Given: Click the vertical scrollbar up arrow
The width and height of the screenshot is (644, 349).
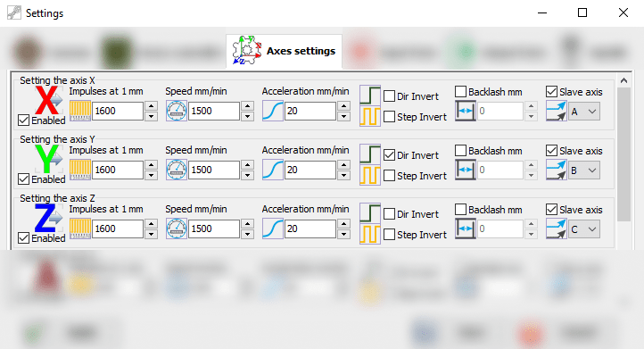Looking at the screenshot, I should point(623,80).
